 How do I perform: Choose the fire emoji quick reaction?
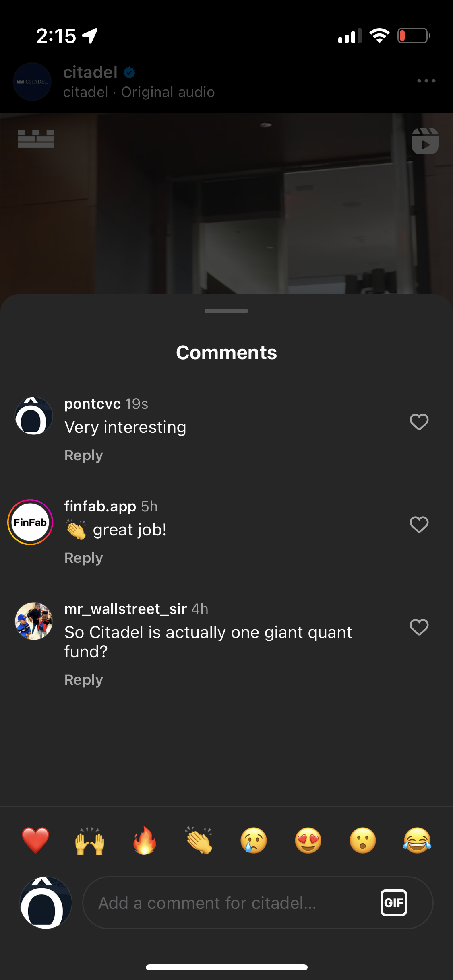coord(145,840)
